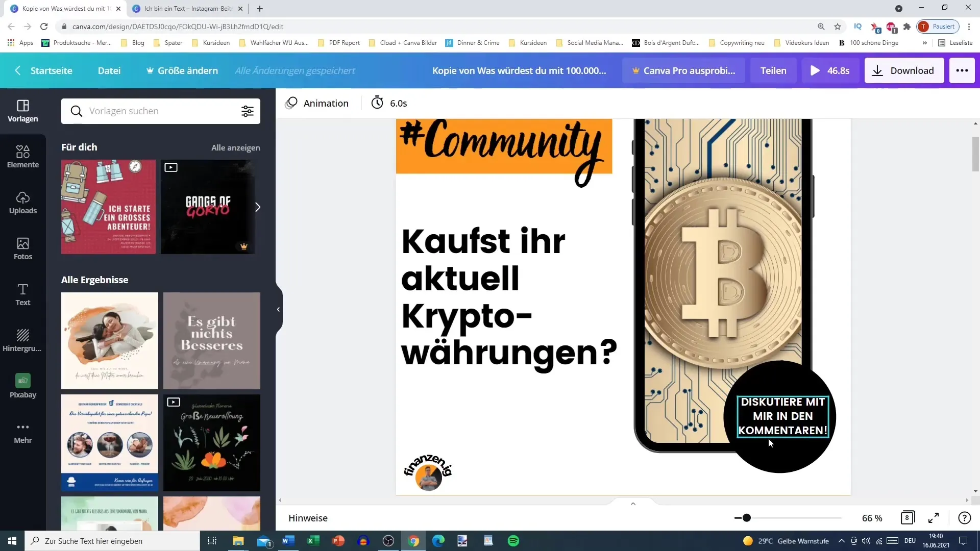
Task: Toggle the filter options in template search
Action: [x=249, y=111]
